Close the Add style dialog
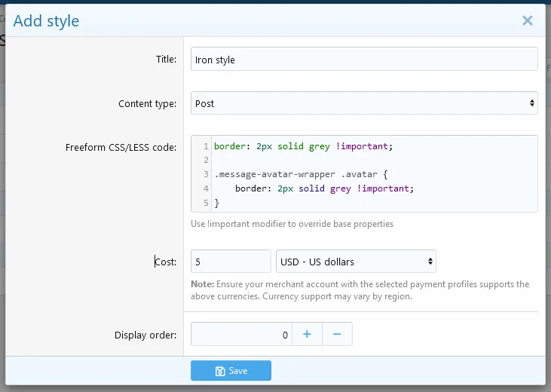 [x=527, y=21]
